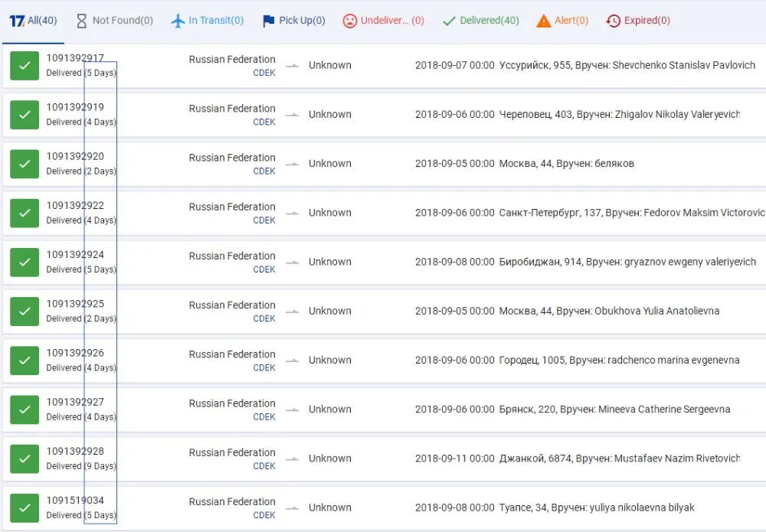Open CDEK carrier link for 1091392920
The height and width of the screenshot is (532, 766).
tap(264, 171)
